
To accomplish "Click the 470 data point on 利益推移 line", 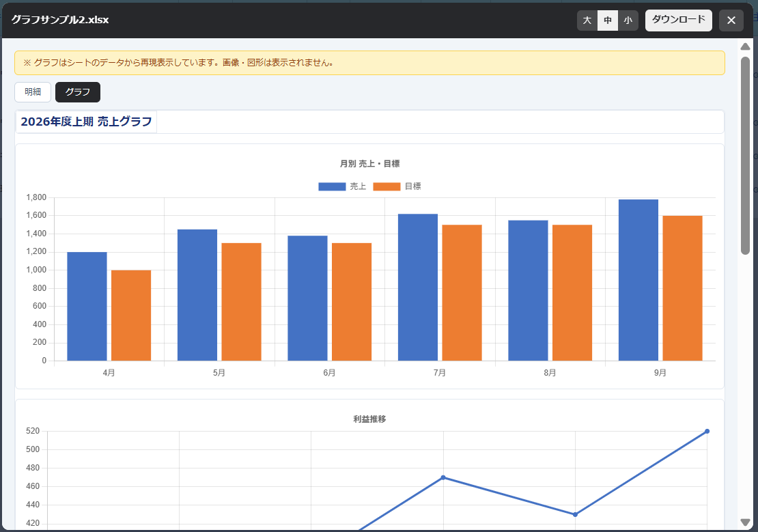I will pos(443,478).
